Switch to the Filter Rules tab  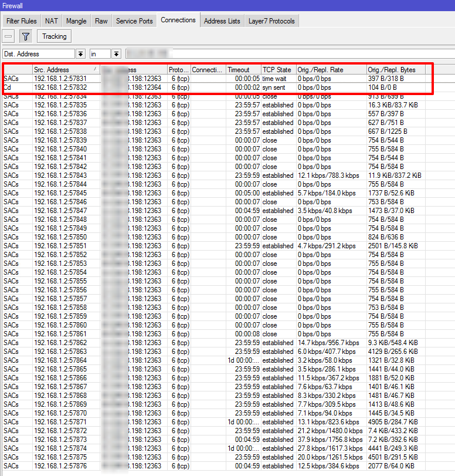[22, 21]
